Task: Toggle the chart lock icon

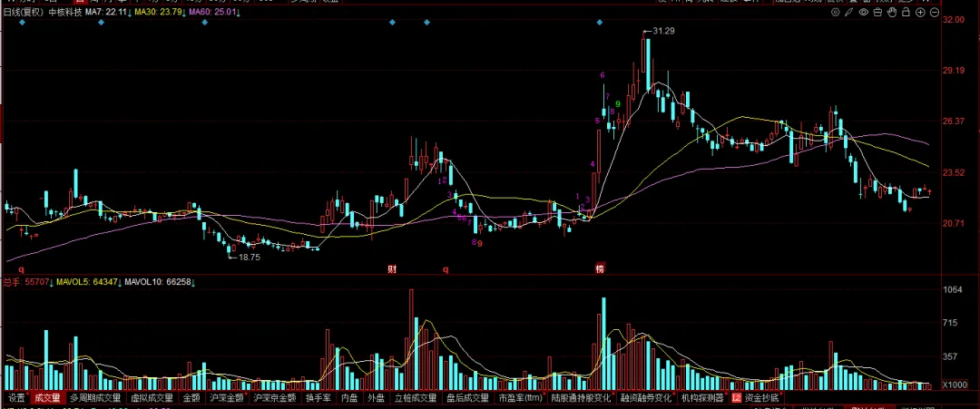Action: pos(906,12)
